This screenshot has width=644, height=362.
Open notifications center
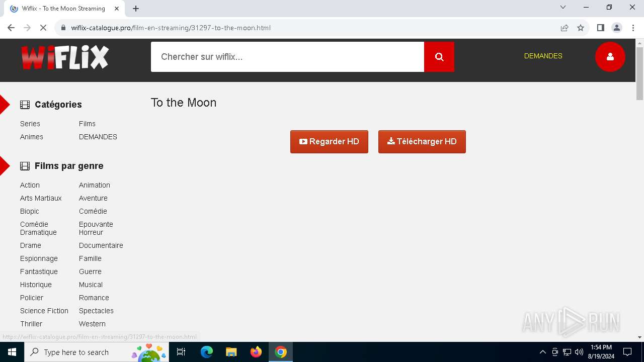tap(627, 352)
